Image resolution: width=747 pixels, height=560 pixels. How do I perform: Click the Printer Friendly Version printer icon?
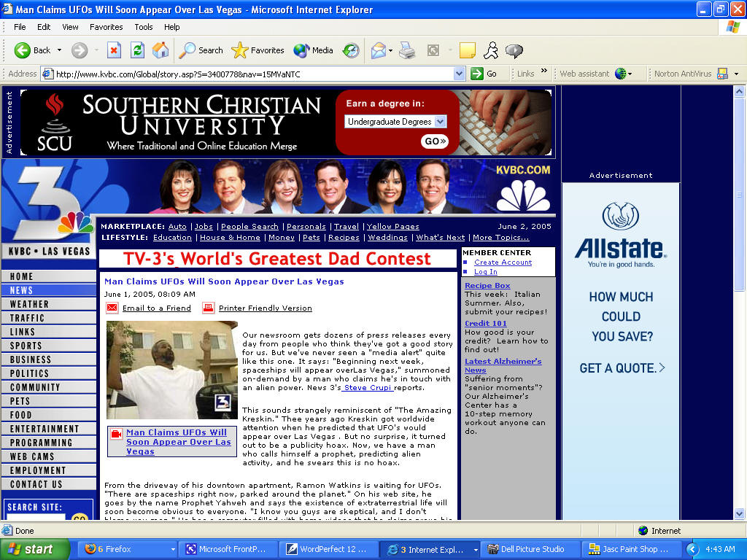point(209,308)
